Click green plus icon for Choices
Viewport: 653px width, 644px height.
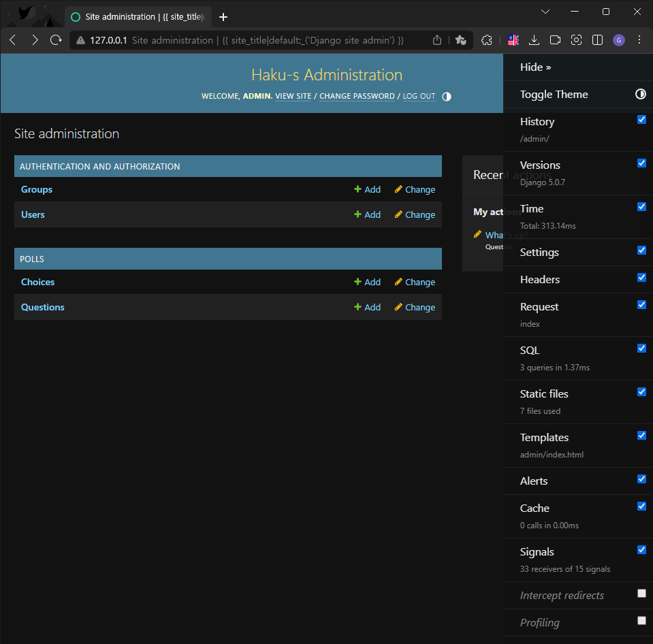pyautogui.click(x=357, y=281)
